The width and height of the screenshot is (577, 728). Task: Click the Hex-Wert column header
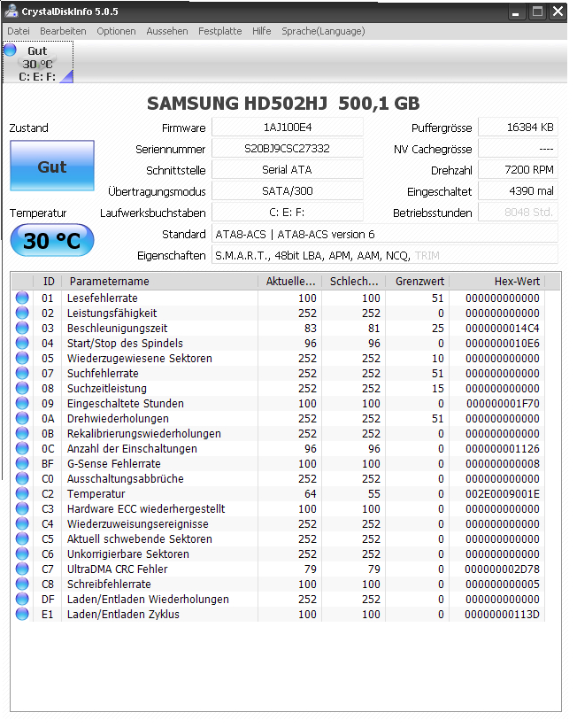click(x=497, y=282)
